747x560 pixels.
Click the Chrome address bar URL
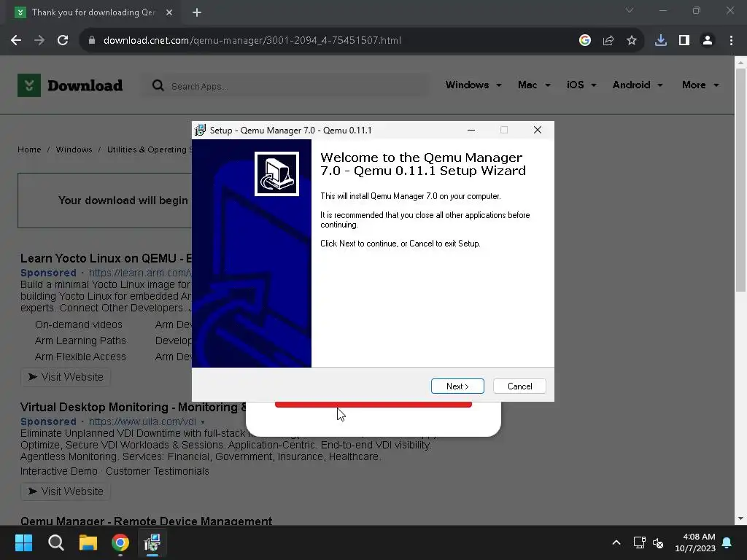252,41
